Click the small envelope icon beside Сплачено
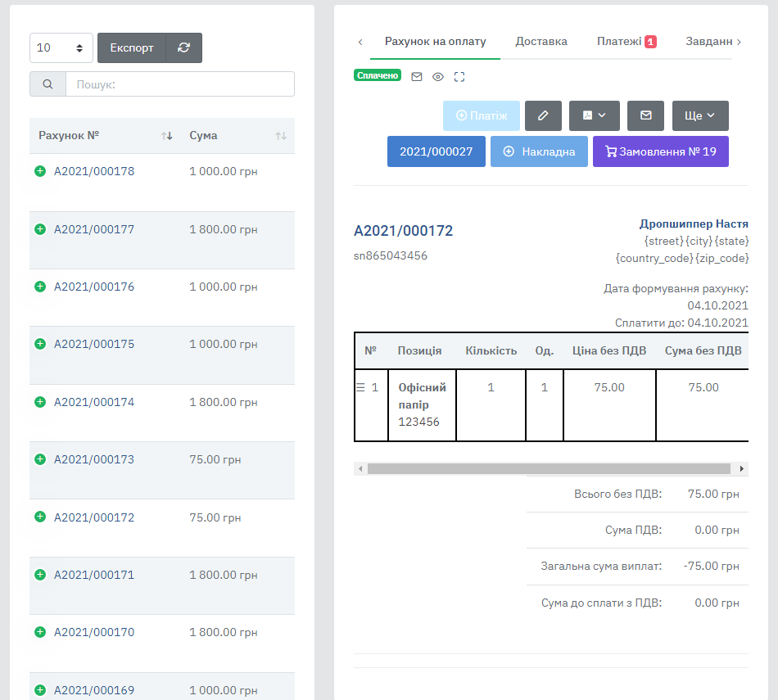The height and width of the screenshot is (700, 778). tap(417, 77)
